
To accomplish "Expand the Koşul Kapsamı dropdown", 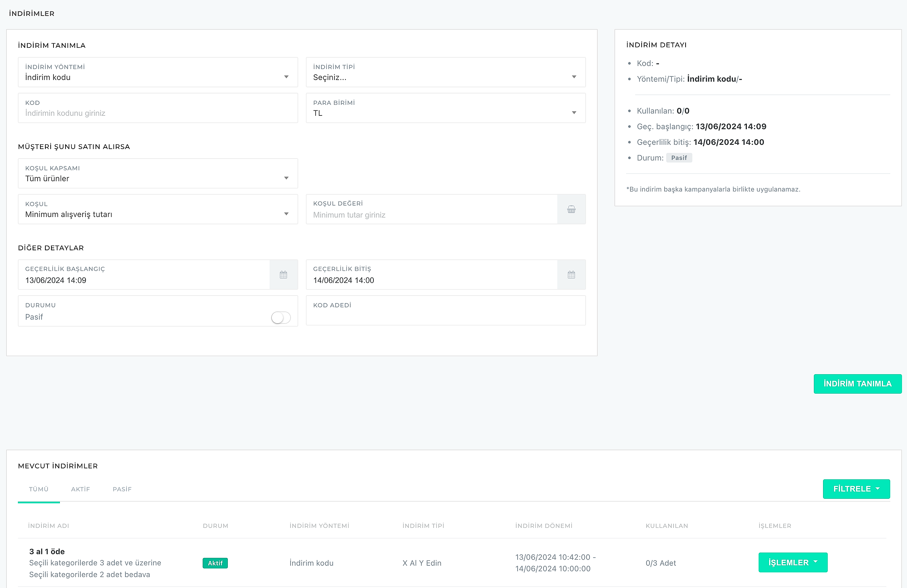I will [158, 174].
